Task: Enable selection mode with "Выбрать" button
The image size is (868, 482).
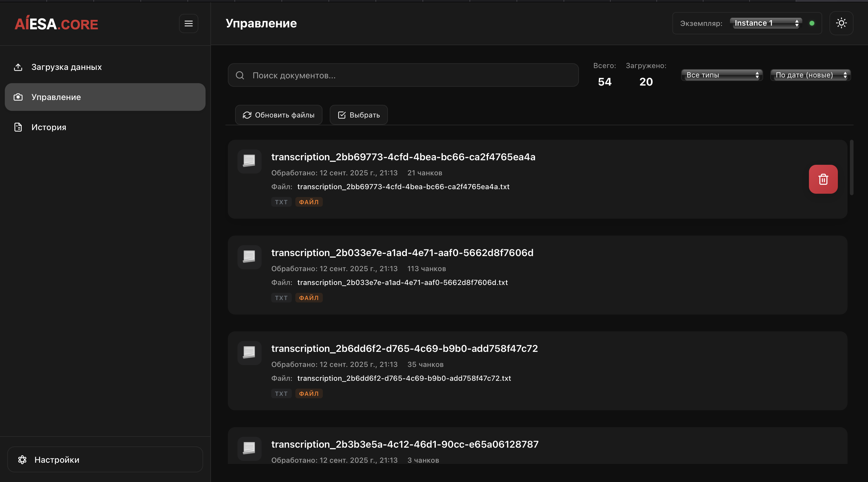Action: pyautogui.click(x=359, y=115)
